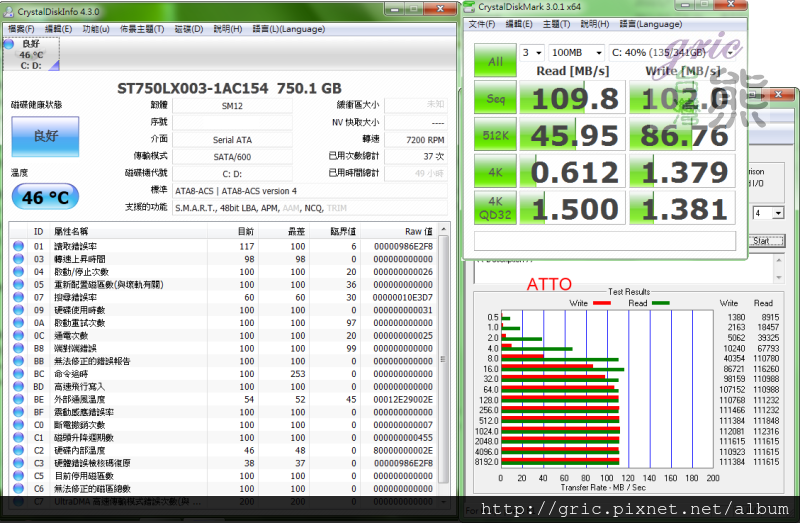800x523 pixels.
Task: Click the 良好 health status button
Action: [45, 136]
